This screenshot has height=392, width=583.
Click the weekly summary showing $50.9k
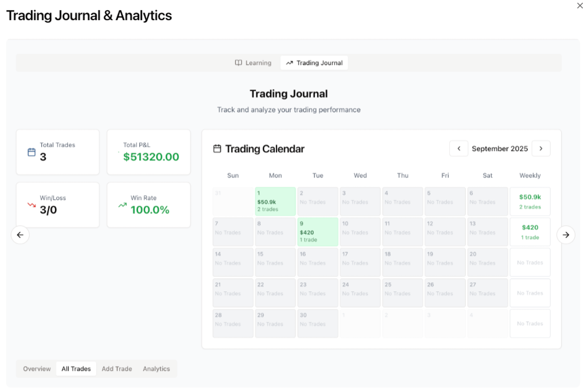(530, 201)
